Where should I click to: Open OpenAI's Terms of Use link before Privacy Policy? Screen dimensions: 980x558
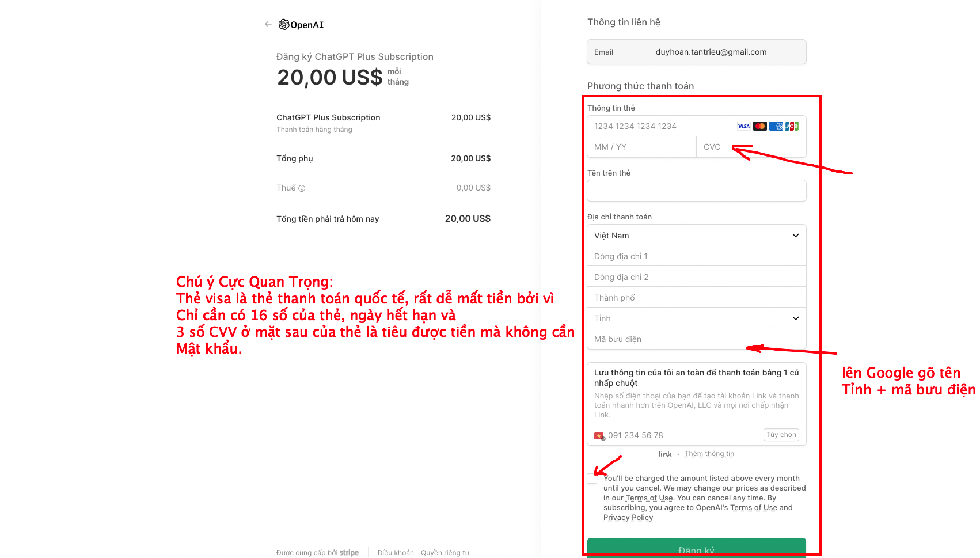pos(754,508)
